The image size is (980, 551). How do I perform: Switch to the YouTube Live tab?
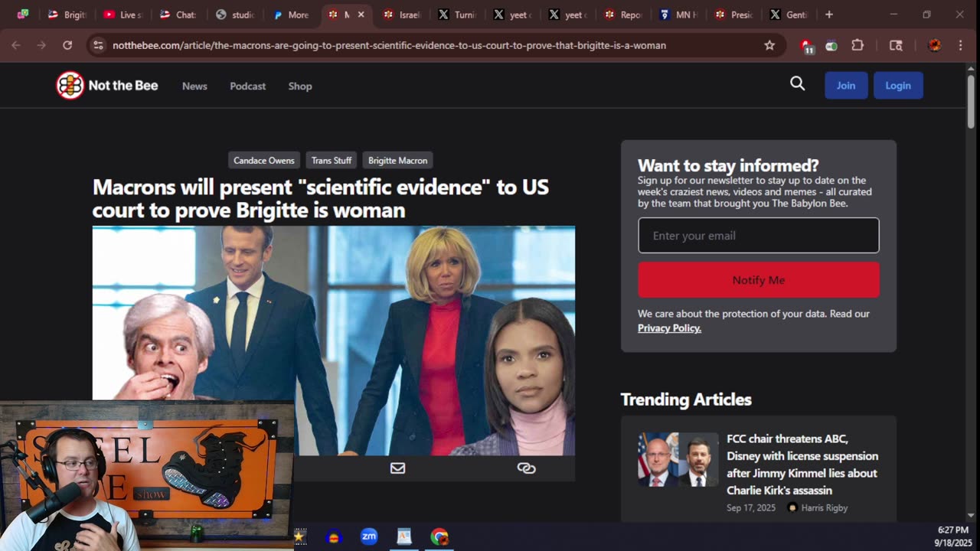[122, 15]
